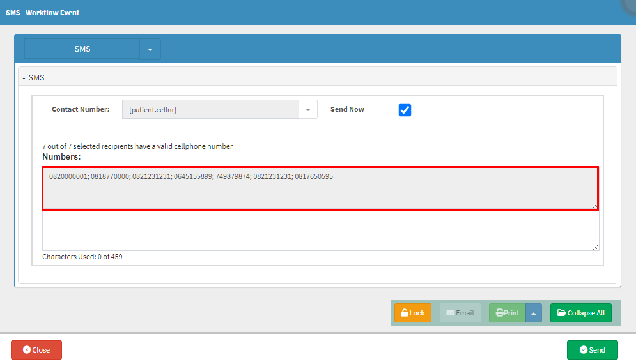The width and height of the screenshot is (636, 364).
Task: Uncheck the Send Now checkbox
Action: click(x=405, y=110)
